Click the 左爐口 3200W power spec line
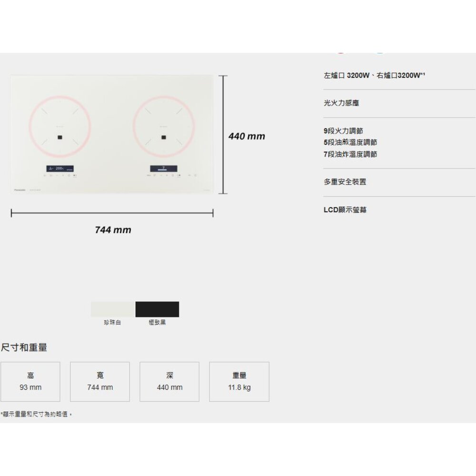Viewport: 476px width, 476px height. click(x=374, y=76)
